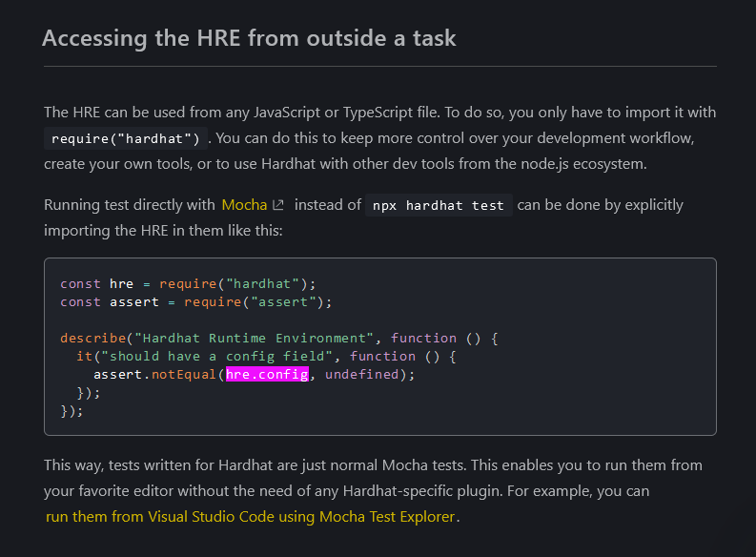Click the describe("Hardhat Runtime Environment" line
This screenshot has height=557, width=756.
point(279,338)
